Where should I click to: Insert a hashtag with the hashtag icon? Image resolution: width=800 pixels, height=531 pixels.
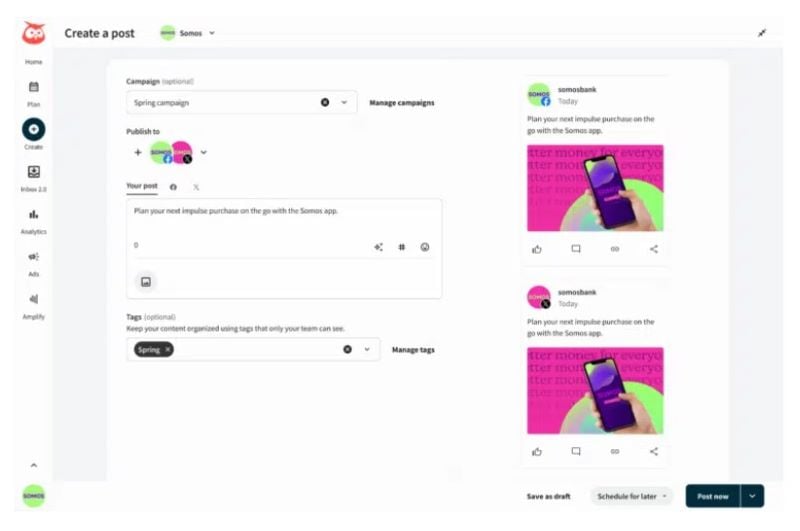(x=402, y=247)
